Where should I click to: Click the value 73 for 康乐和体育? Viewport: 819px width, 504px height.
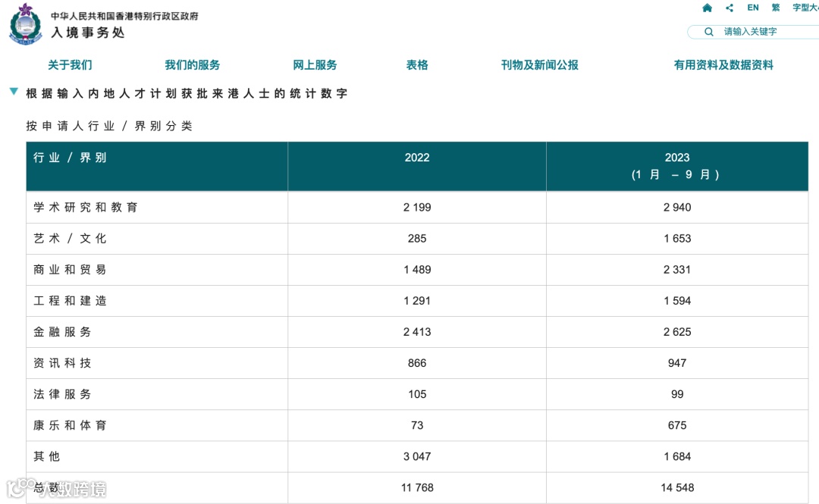tap(417, 425)
